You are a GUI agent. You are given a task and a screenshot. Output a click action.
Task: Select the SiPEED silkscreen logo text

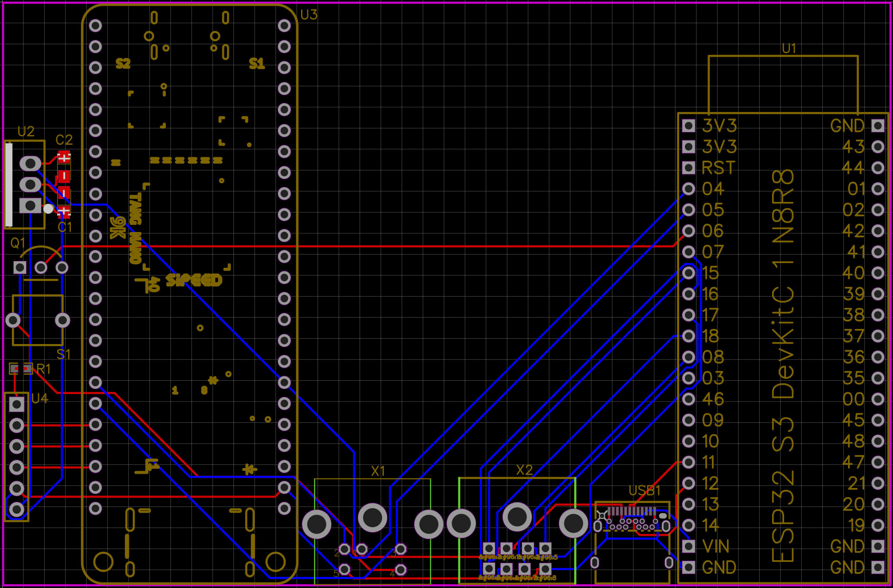(193, 280)
